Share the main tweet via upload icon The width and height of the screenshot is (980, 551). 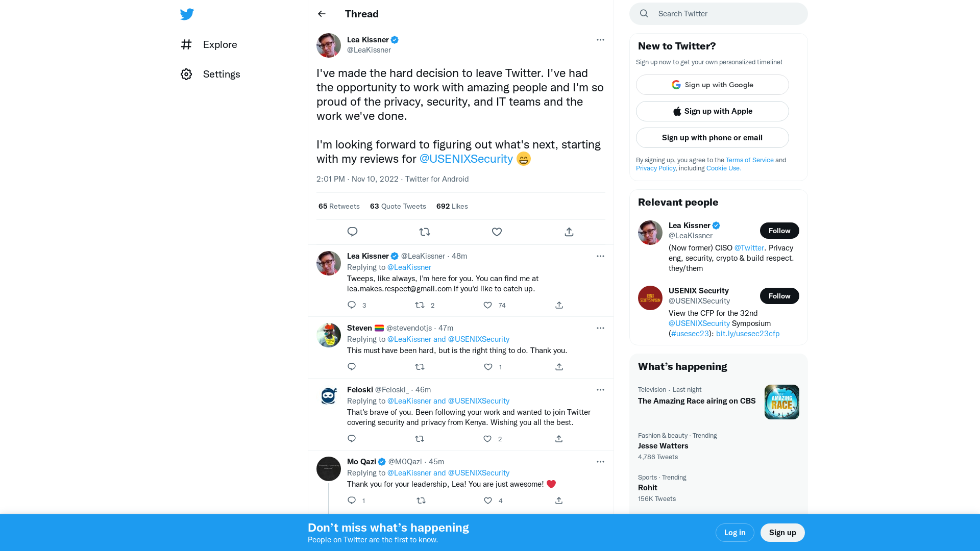click(569, 232)
